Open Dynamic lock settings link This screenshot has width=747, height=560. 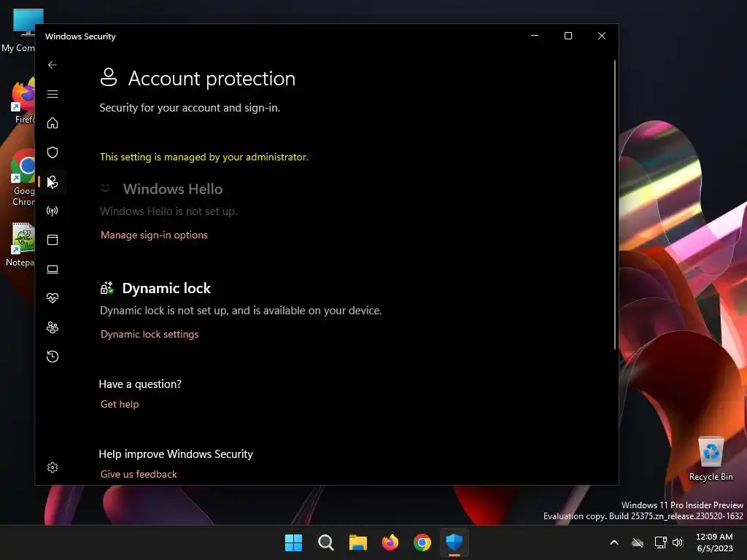(150, 334)
